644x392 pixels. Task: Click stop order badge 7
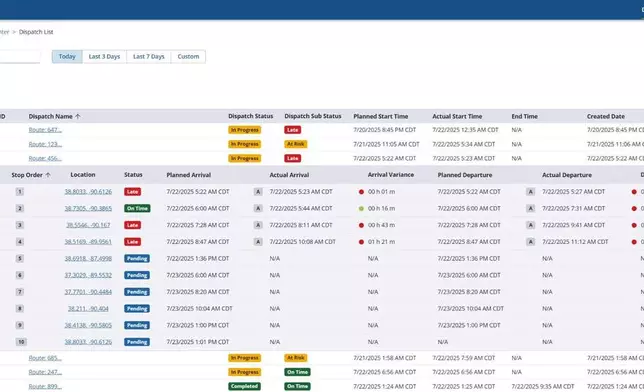[20, 292]
